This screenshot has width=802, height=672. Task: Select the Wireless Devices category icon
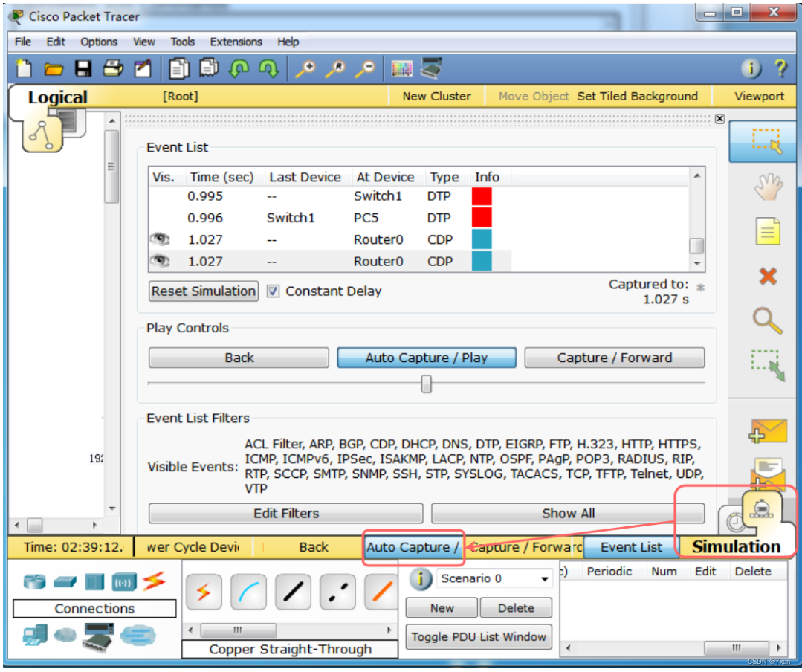(124, 582)
